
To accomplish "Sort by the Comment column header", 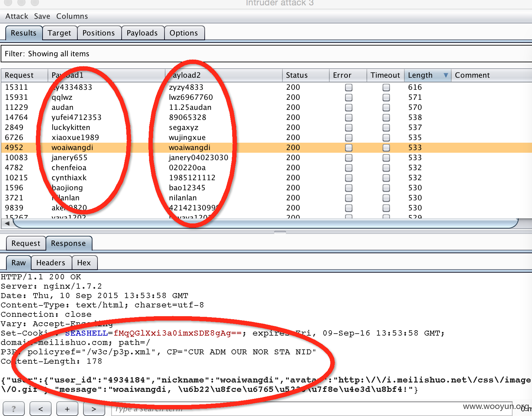I will coord(491,75).
